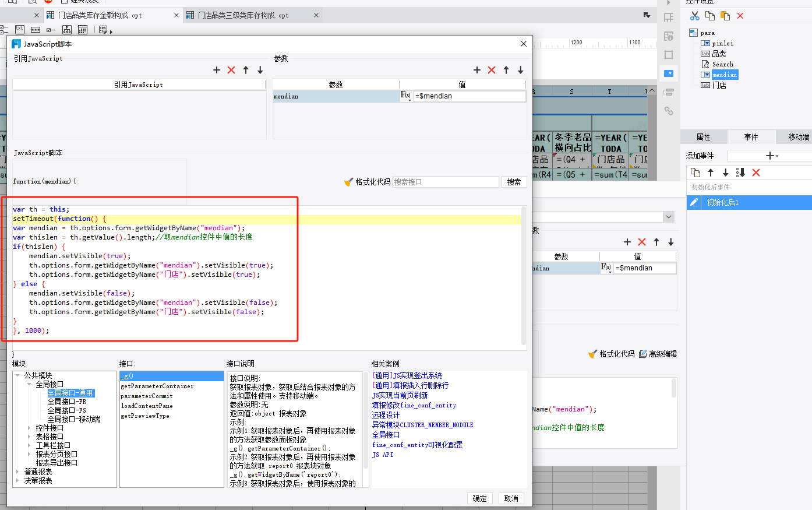Move event down in the event list toolbar

click(x=726, y=173)
